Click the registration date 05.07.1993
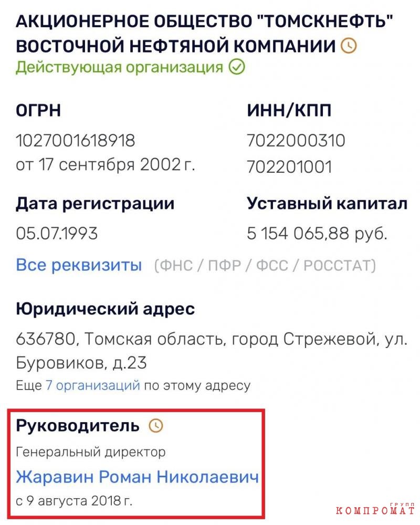 click(x=57, y=234)
